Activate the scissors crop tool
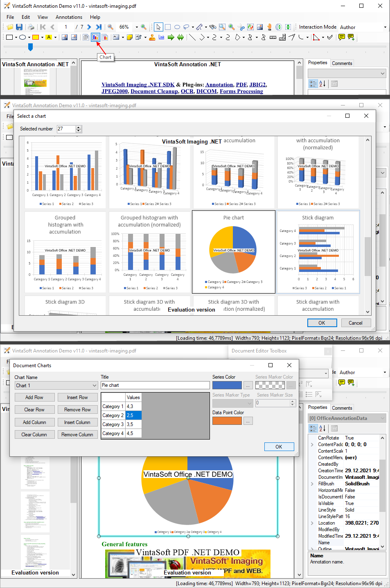390x588 pixels. pos(241,27)
